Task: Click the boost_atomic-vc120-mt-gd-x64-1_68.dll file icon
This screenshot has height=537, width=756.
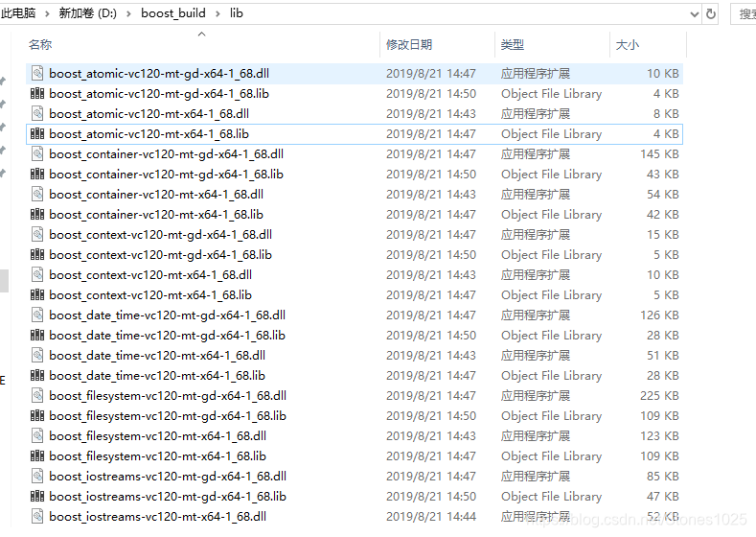Action: pyautogui.click(x=37, y=73)
